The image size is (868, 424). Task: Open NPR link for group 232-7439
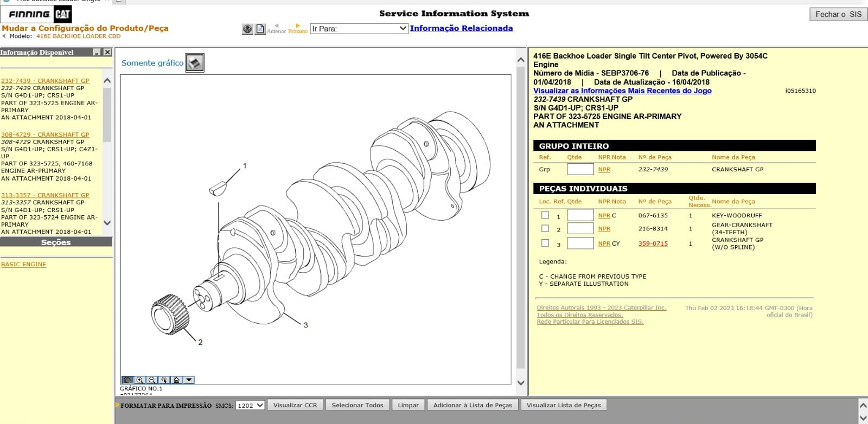(x=604, y=170)
